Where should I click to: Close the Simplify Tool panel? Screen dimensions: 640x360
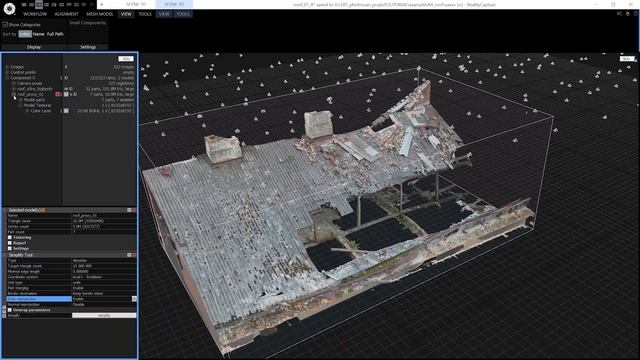(x=134, y=255)
